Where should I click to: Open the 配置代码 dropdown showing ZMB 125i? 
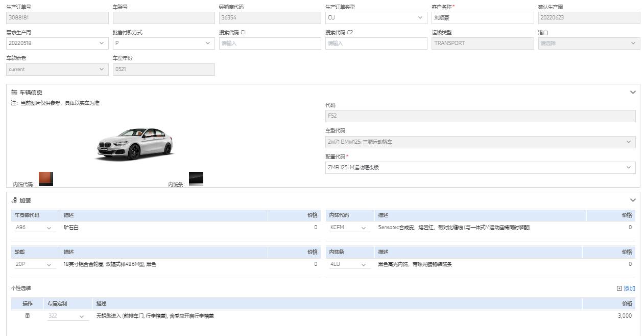tap(480, 167)
